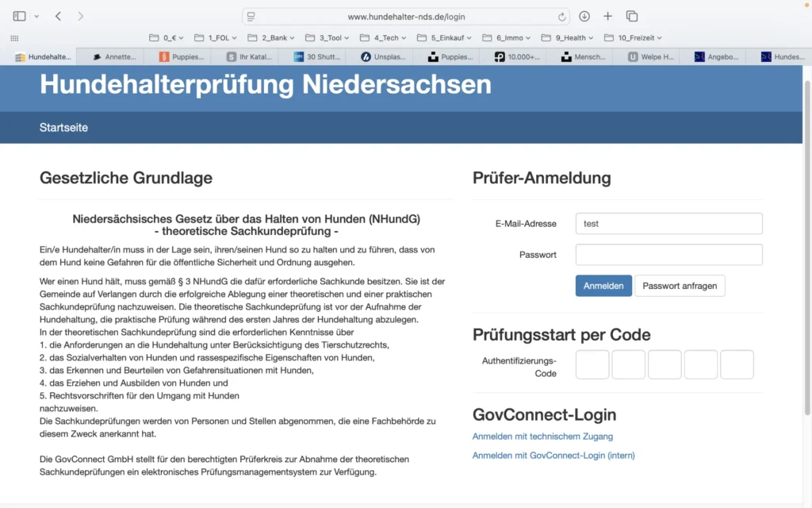This screenshot has height=508, width=812.
Task: Expand the 1_FOL bookmarks folder
Action: (216, 38)
